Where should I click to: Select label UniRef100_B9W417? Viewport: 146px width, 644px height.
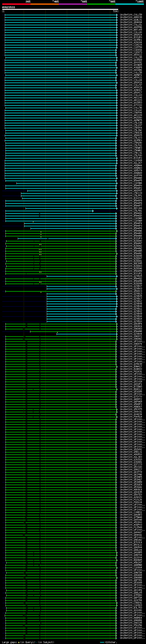131,366
